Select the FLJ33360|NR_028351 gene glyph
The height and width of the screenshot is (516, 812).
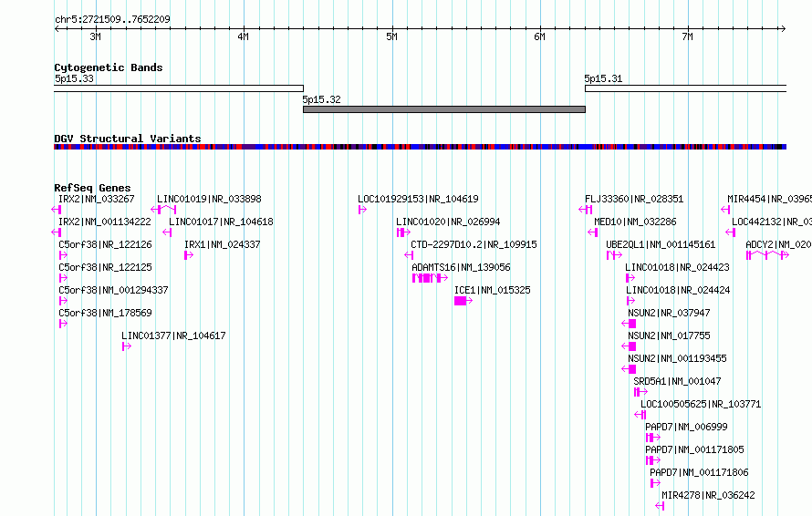(585, 210)
